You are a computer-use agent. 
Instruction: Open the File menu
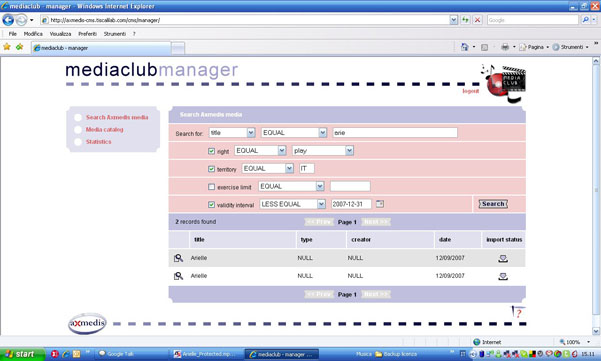coord(13,34)
